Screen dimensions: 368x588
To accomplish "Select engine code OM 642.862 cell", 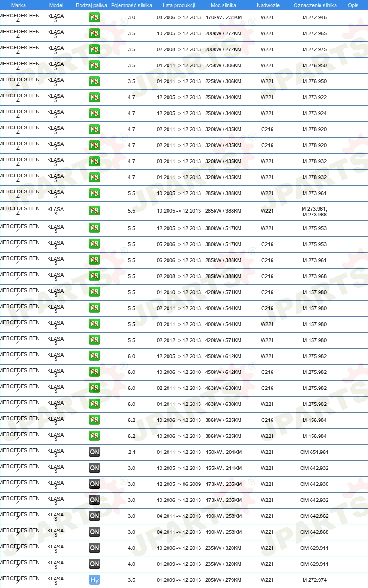I will pos(314,516).
